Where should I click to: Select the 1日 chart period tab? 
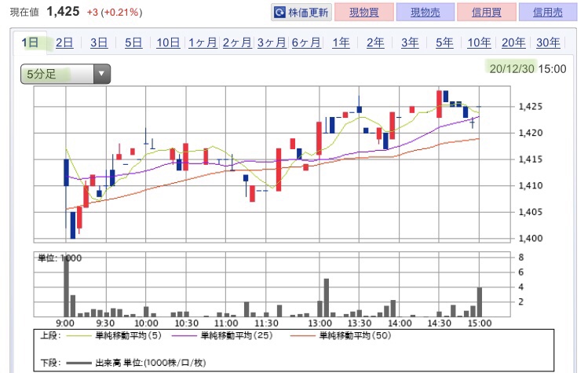[x=30, y=42]
